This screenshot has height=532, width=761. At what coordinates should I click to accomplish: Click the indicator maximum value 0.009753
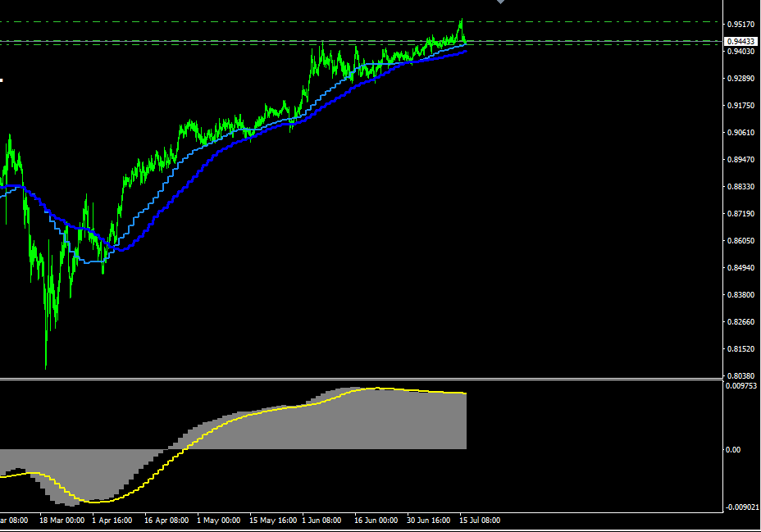click(741, 386)
